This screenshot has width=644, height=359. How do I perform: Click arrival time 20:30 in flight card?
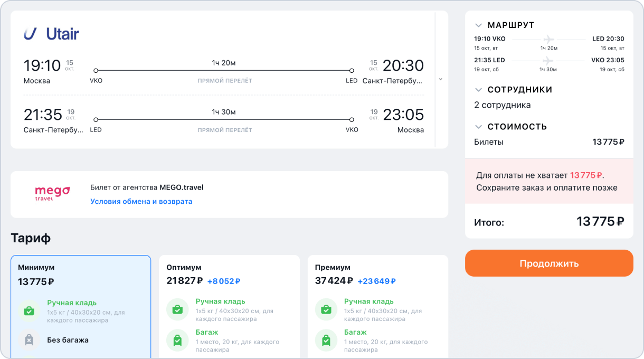pyautogui.click(x=403, y=65)
